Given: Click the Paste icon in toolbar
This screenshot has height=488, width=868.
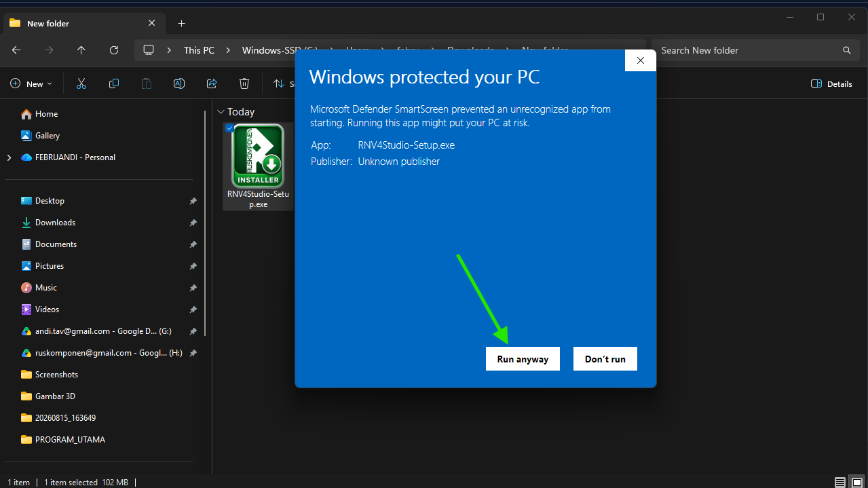Looking at the screenshot, I should (x=147, y=83).
